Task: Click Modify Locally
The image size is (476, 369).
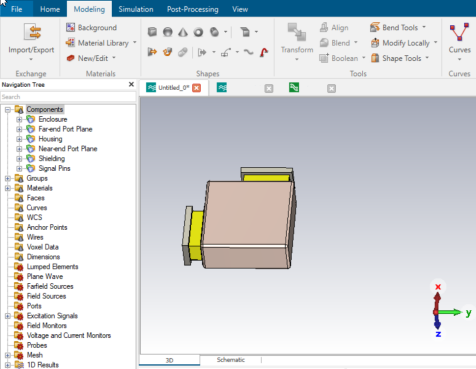Action: point(400,43)
